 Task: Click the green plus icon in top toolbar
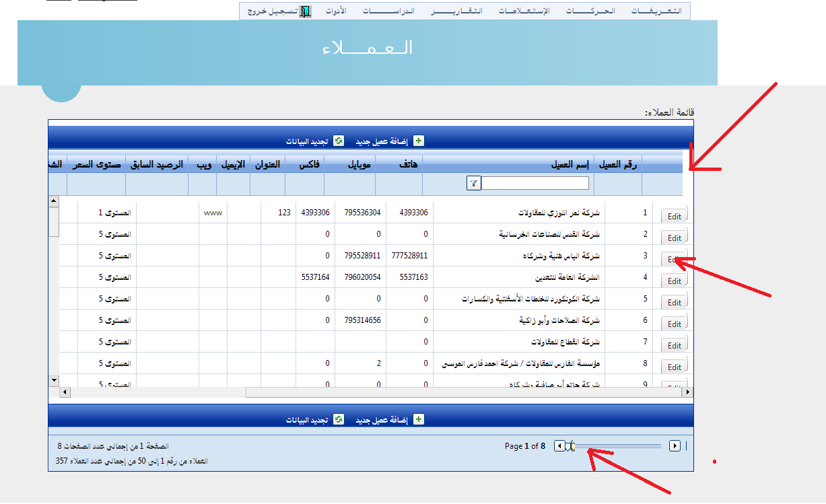419,141
